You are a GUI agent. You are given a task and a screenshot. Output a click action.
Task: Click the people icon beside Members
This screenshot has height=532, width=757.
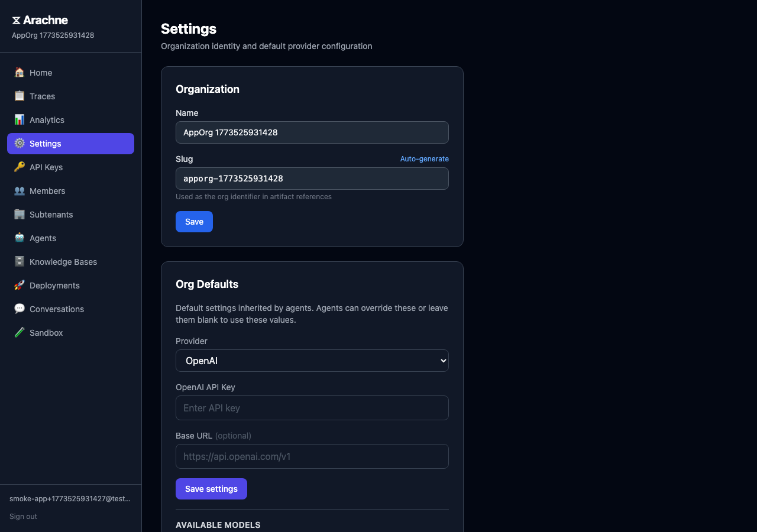coord(20,191)
